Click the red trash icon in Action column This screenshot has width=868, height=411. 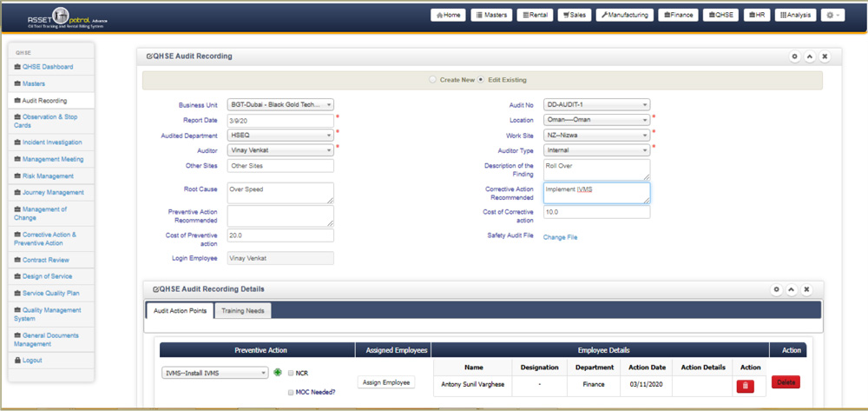coord(746,386)
